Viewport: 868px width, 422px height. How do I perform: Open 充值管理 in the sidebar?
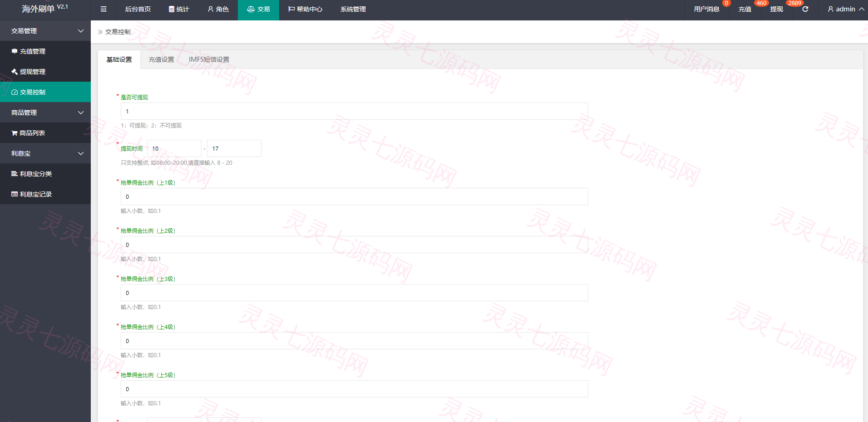pos(45,51)
